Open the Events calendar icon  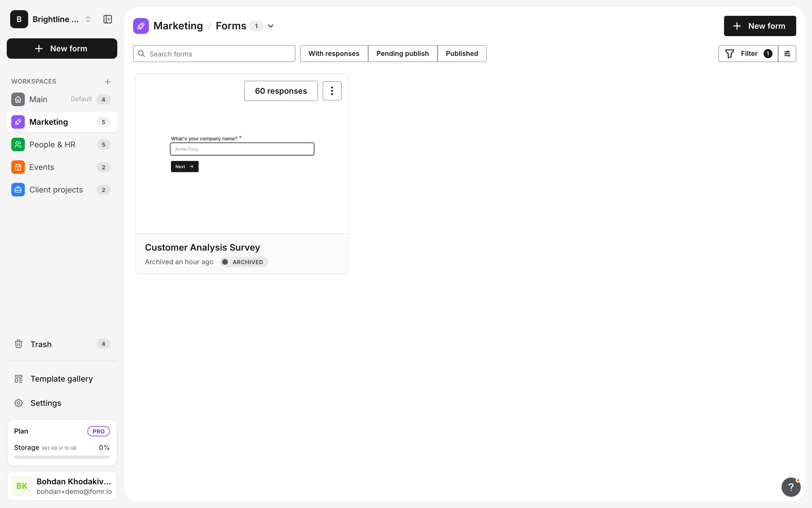coord(18,167)
